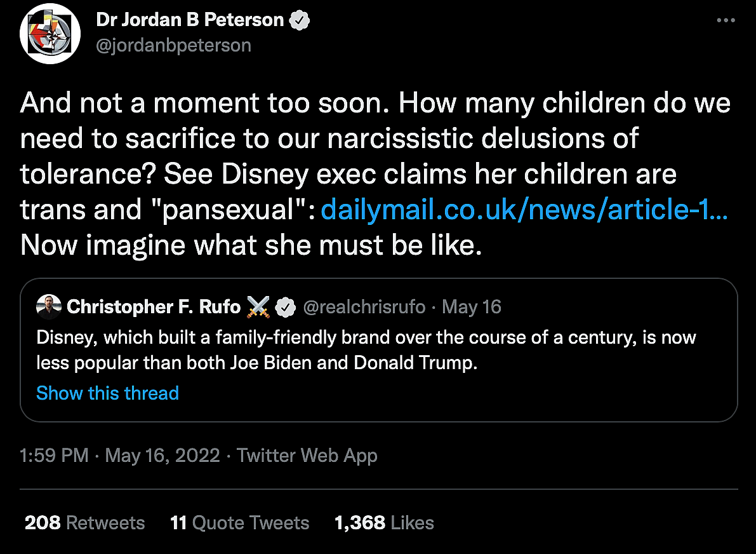The height and width of the screenshot is (554, 756).
Task: Open the quoted tweet about Disney's brand
Action: tap(366, 350)
